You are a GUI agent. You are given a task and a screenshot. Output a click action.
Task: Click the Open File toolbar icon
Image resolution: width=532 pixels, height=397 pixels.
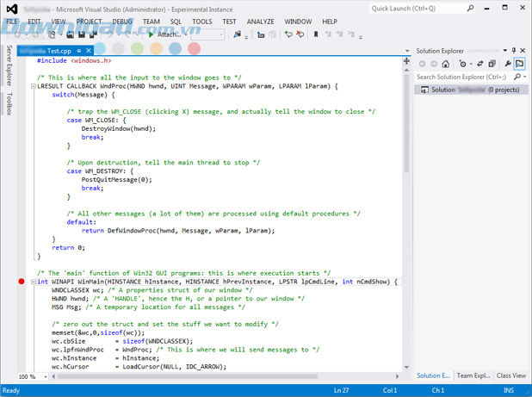70,34
